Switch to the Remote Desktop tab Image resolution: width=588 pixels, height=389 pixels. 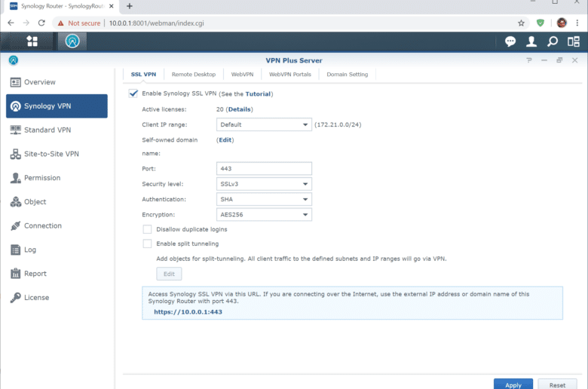point(194,75)
